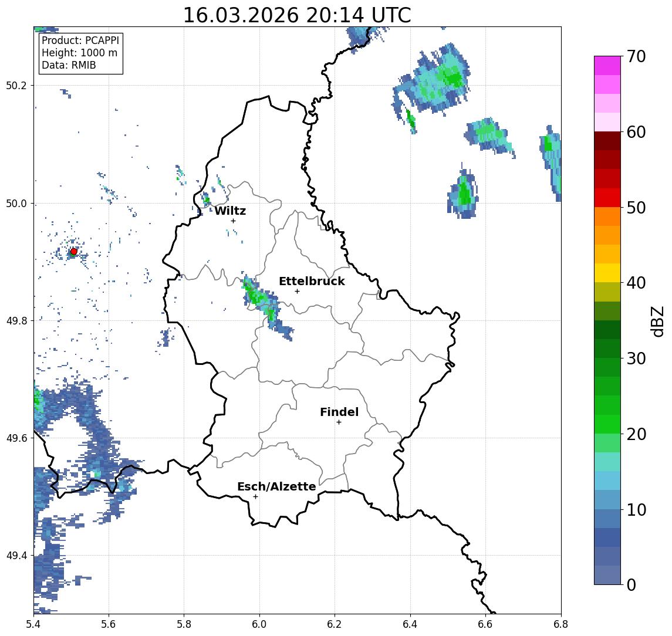Click the Ettelbruck city label

pos(312,281)
